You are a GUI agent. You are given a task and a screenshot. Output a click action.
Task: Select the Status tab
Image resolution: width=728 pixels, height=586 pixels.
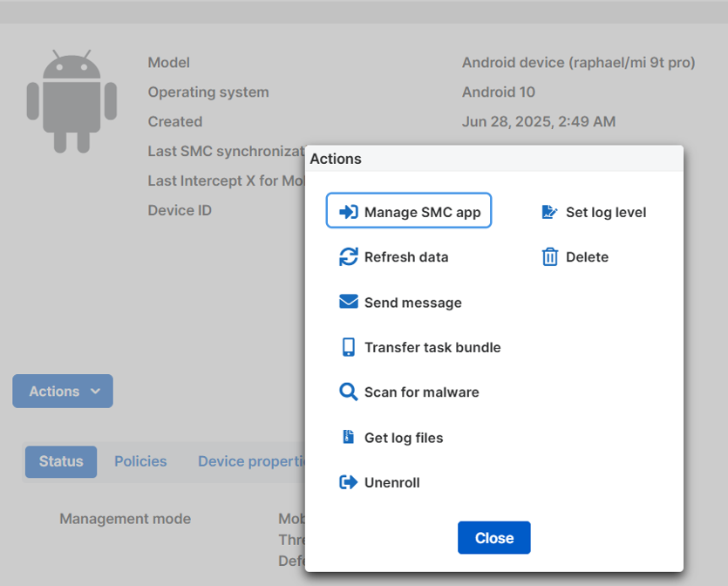tap(60, 461)
